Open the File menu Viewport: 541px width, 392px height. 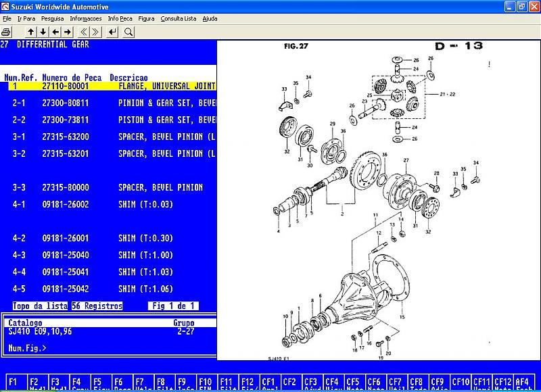(x=7, y=19)
